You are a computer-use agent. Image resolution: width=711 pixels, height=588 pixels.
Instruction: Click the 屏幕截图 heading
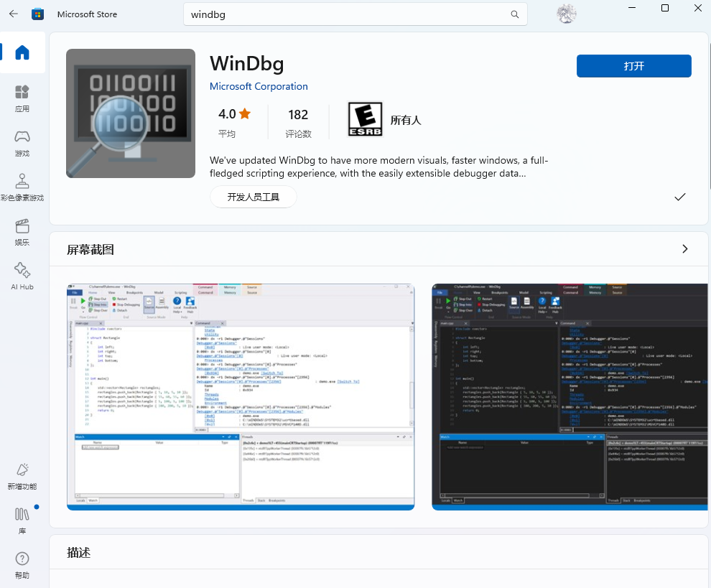tap(90, 250)
